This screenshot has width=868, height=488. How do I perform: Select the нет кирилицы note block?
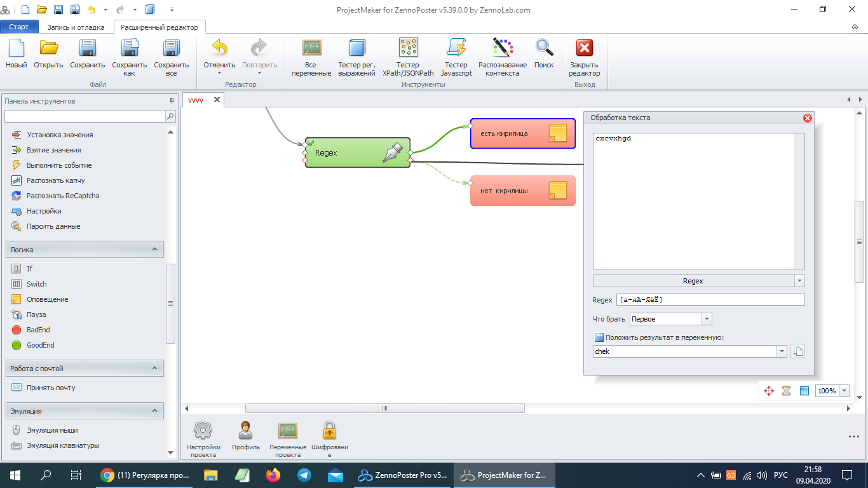[522, 191]
